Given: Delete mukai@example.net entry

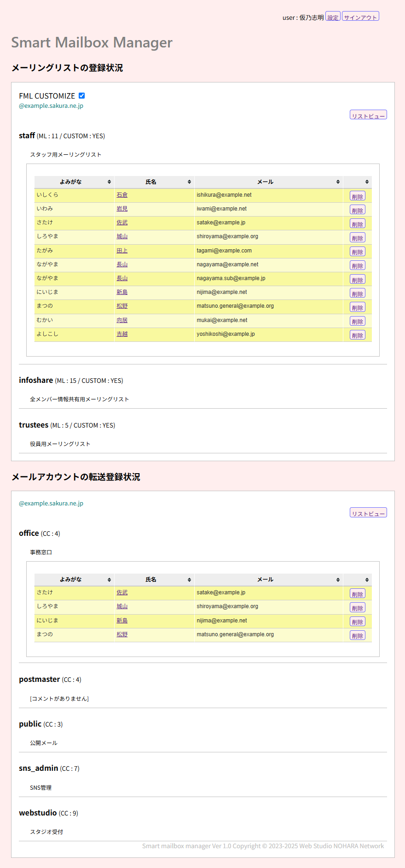Looking at the screenshot, I should point(358,321).
